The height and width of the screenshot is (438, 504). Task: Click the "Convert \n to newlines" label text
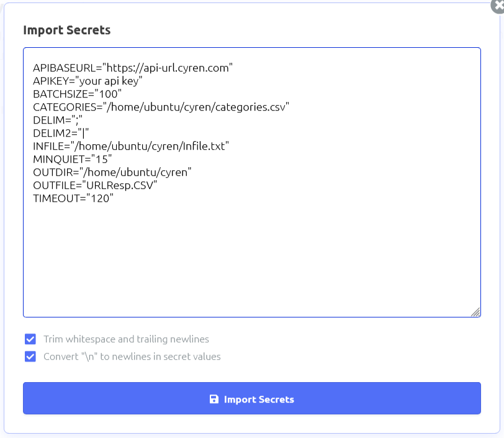point(132,357)
